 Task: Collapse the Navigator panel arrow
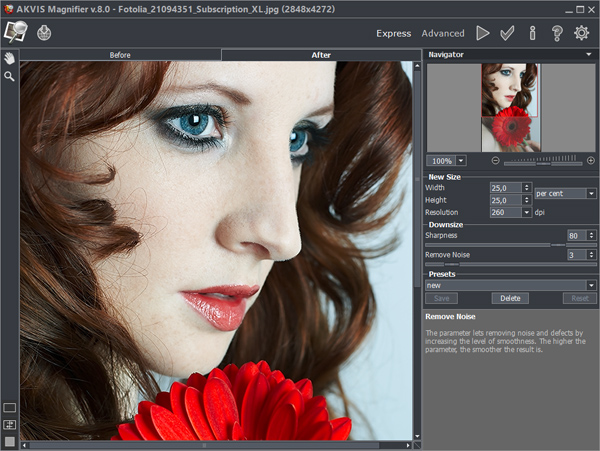click(x=589, y=55)
